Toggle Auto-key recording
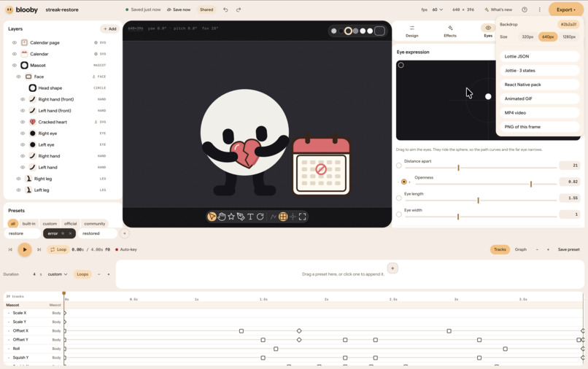The image size is (588, 369). 126,249
